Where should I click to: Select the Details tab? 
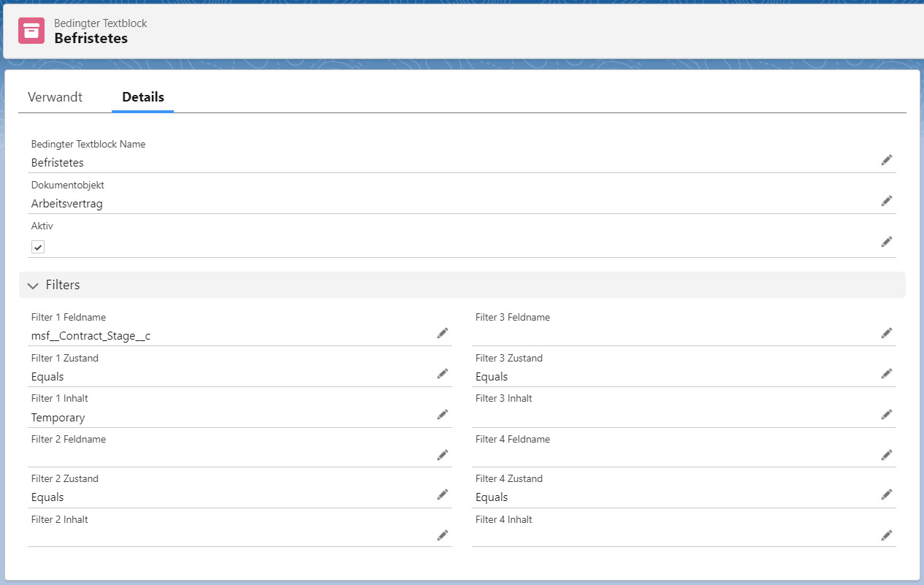tap(143, 97)
